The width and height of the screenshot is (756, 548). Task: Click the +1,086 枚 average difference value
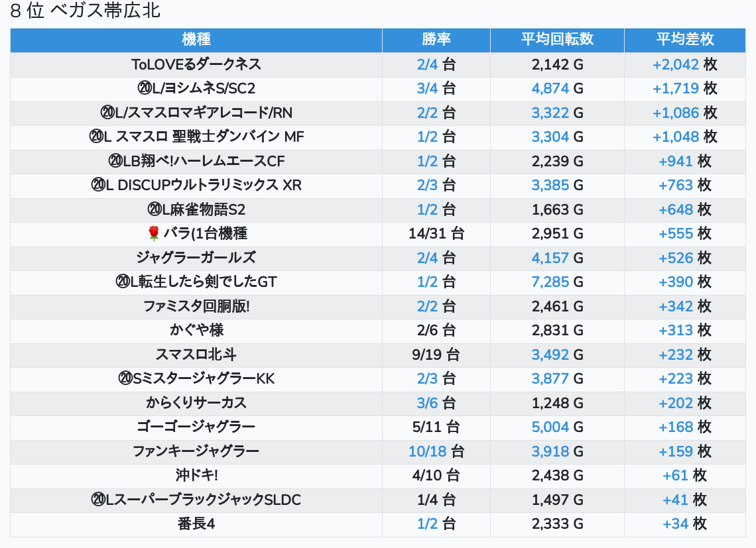(684, 113)
